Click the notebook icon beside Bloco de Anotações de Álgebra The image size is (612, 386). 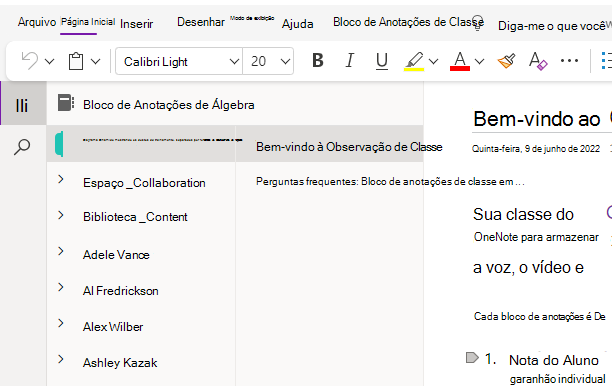[x=66, y=103]
